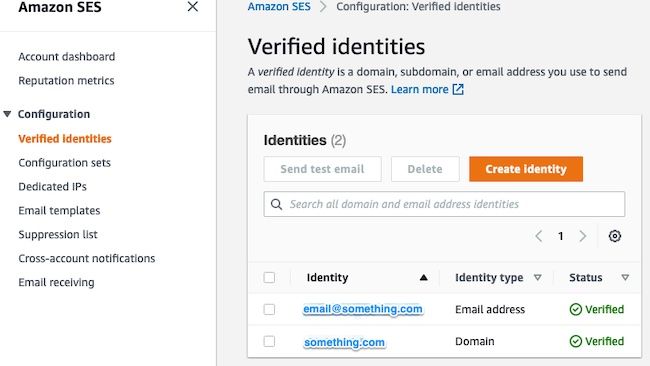Click the Create identity button
The image size is (650, 366).
(x=526, y=169)
